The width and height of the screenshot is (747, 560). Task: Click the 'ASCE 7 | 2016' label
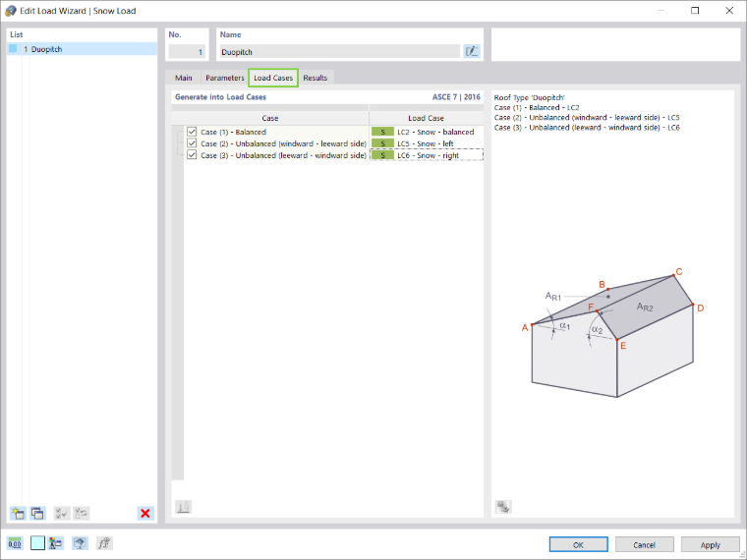click(456, 96)
